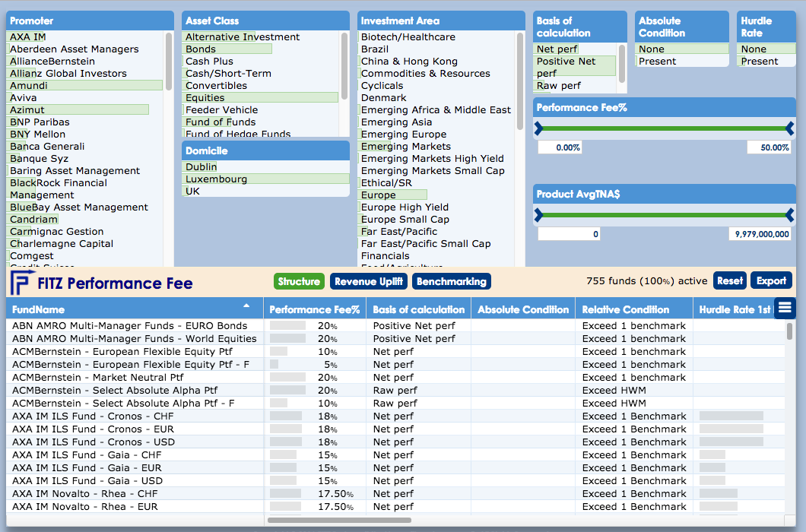Select None under Hurdle Rate
This screenshot has width=806, height=532.
click(x=754, y=49)
